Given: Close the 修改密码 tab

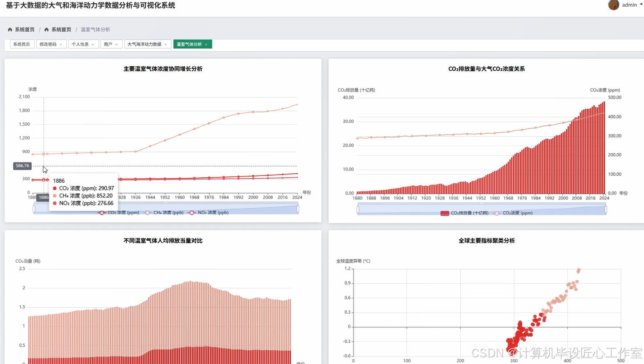Looking at the screenshot, I should 61,45.
